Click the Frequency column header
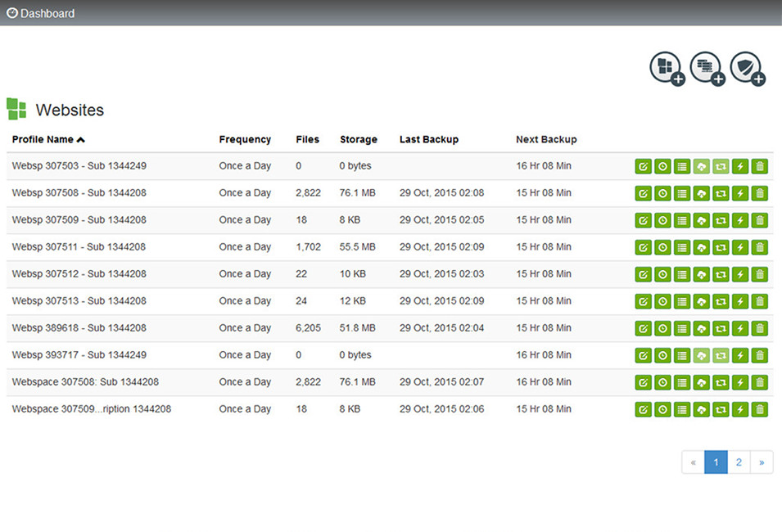782x532 pixels. coord(245,140)
